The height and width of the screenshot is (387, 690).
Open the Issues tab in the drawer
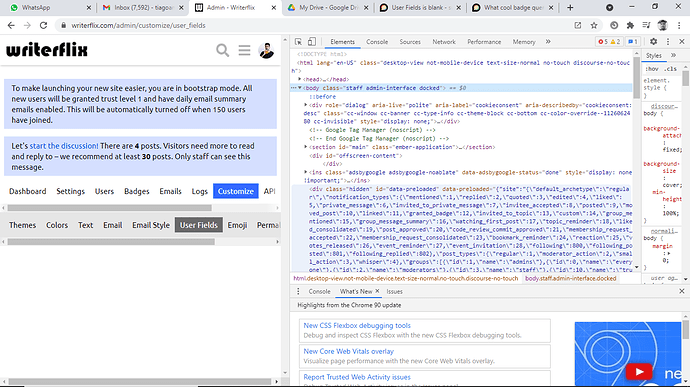395,291
